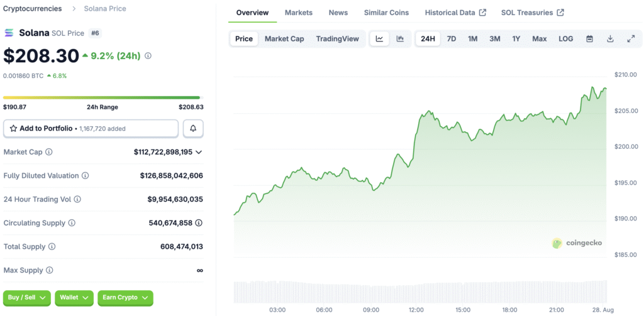Image resolution: width=644 pixels, height=316 pixels.
Task: Open the Max Supply info icon
Action: pyautogui.click(x=49, y=270)
